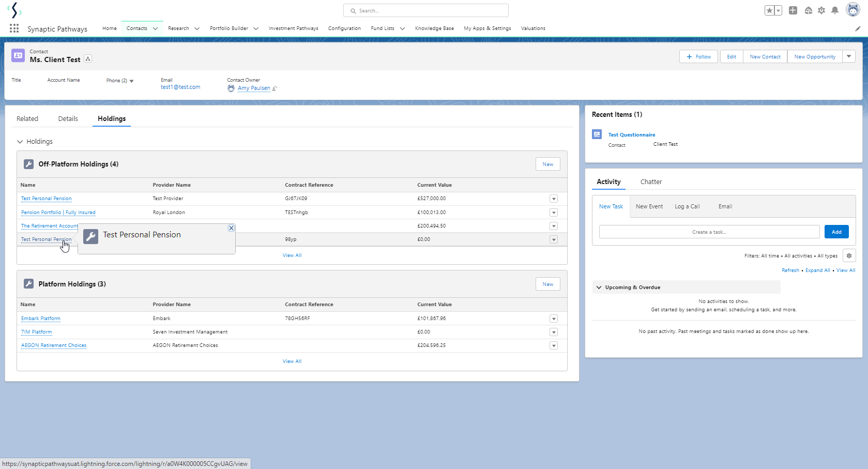Image resolution: width=868 pixels, height=469 pixels.
Task: Collapse the Upcoming & Overdue section
Action: point(599,288)
